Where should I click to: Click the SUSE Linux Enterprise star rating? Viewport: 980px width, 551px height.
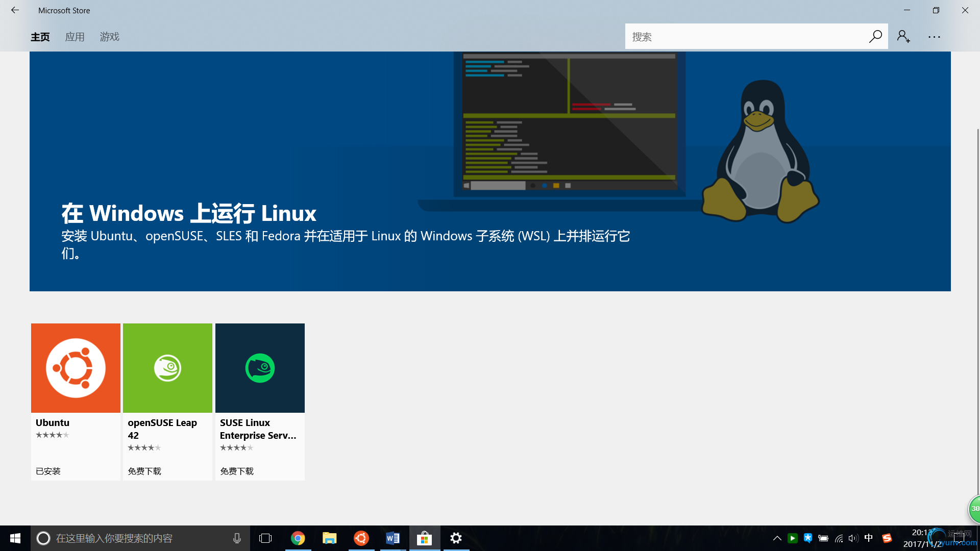point(237,447)
